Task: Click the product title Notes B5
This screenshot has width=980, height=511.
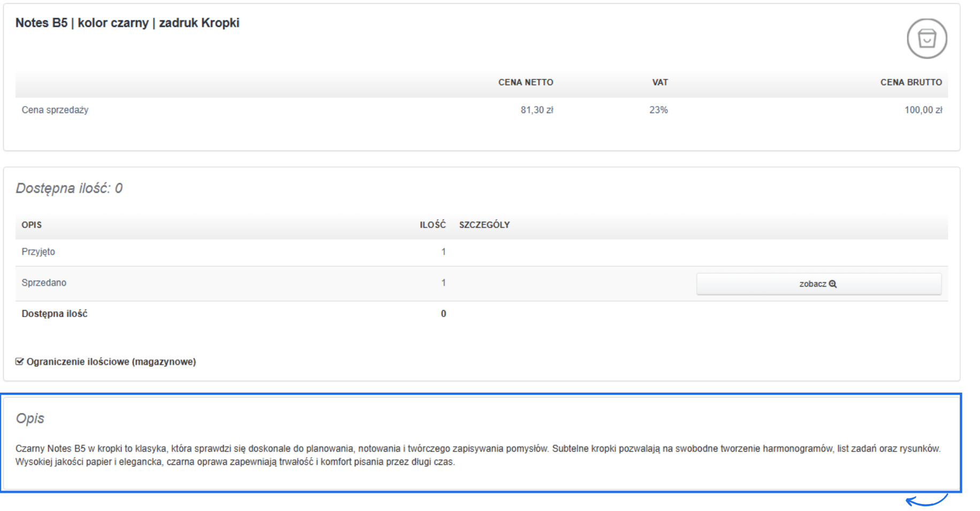Action: 127,23
